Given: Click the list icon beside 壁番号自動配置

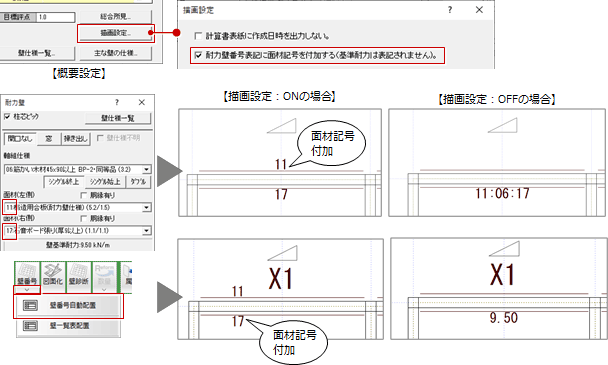Looking at the screenshot, I should (30, 306).
